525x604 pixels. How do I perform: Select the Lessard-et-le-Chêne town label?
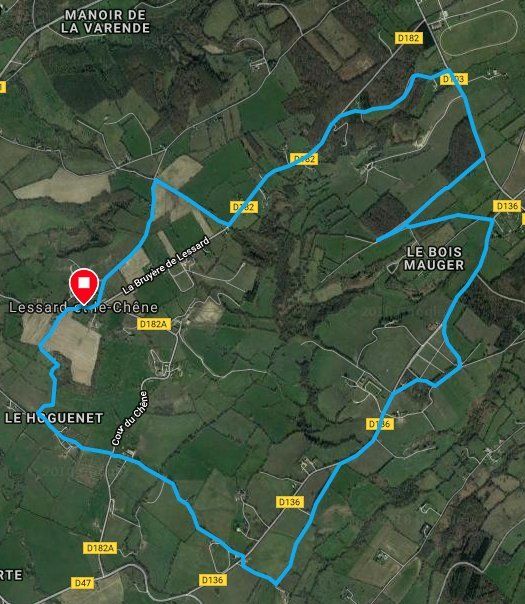tap(83, 307)
